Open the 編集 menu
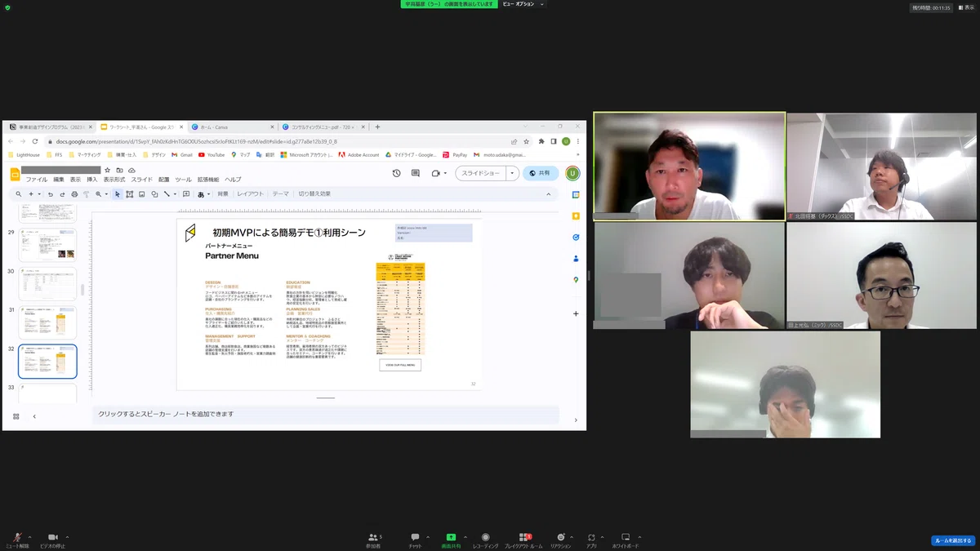This screenshot has width=980, height=551. coord(59,180)
